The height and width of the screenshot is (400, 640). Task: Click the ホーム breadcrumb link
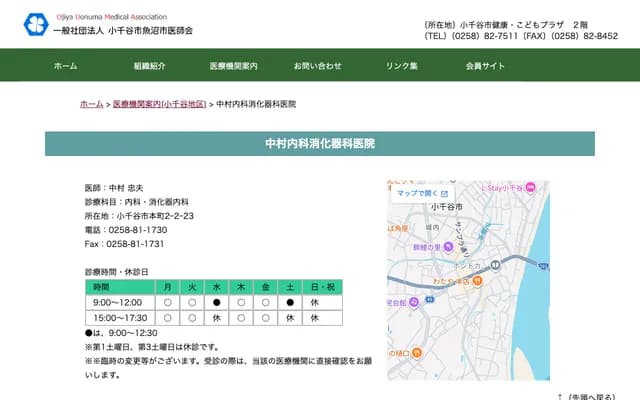[x=91, y=104]
